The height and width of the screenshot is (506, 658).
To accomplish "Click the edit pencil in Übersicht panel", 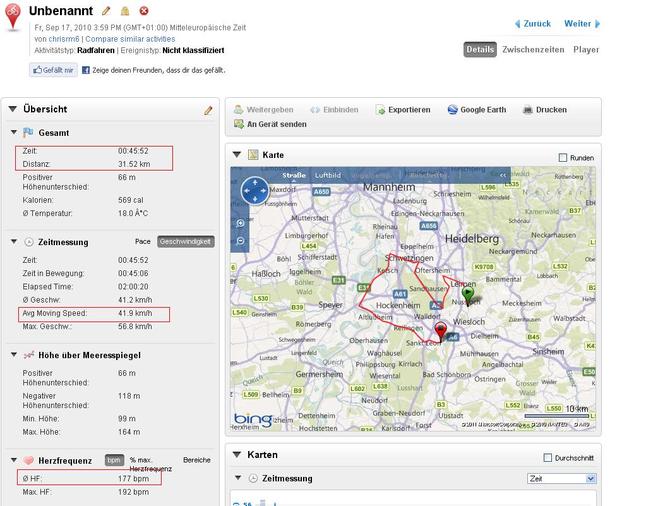I will pyautogui.click(x=208, y=110).
